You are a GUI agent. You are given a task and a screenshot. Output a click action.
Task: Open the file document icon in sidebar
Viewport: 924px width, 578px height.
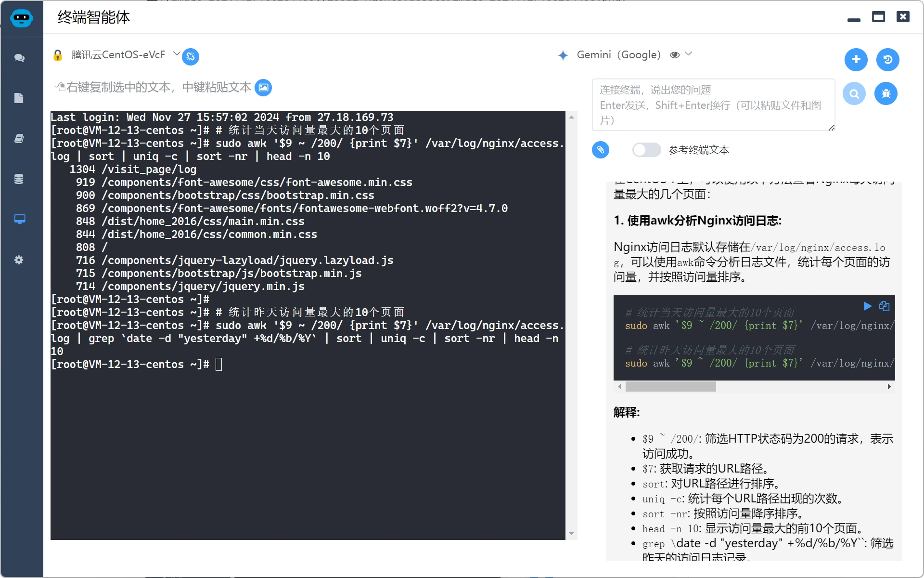pyautogui.click(x=19, y=98)
